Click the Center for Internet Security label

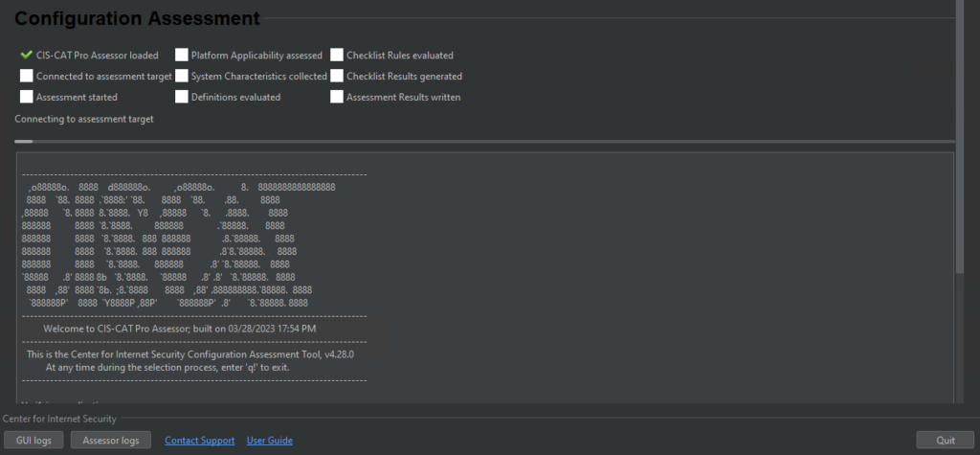(59, 419)
